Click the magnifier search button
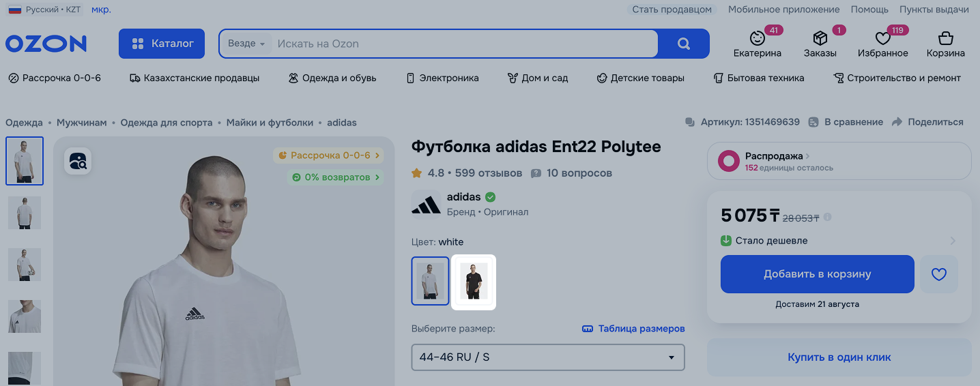This screenshot has width=980, height=386. 684,44
